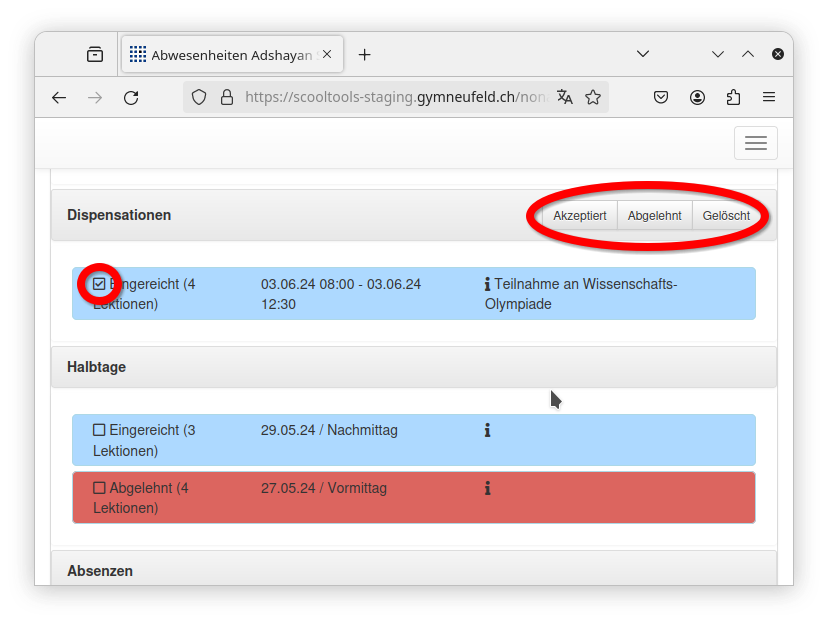Viewport: 828px width, 623px height.
Task: Open the Firefox extensions icon
Action: tap(733, 97)
